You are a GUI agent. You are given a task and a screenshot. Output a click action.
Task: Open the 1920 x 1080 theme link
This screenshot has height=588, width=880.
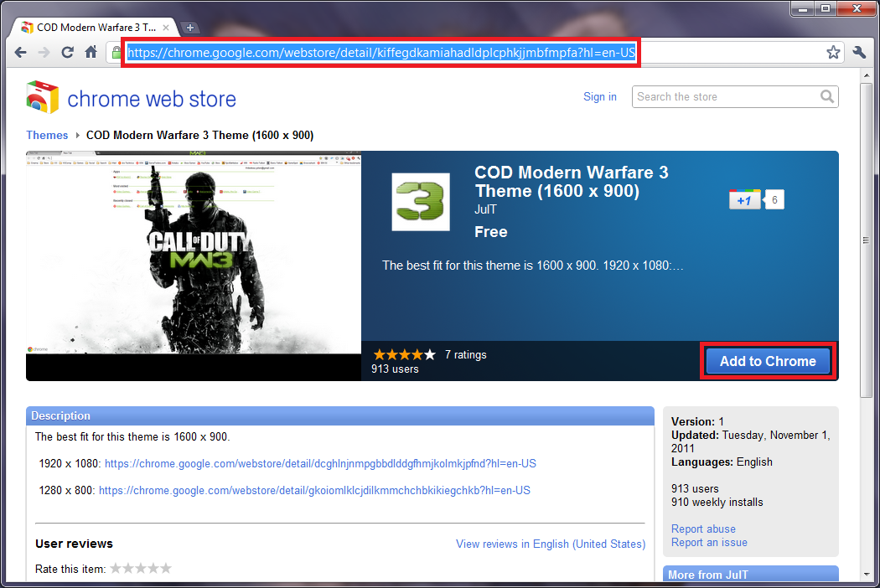(x=320, y=463)
